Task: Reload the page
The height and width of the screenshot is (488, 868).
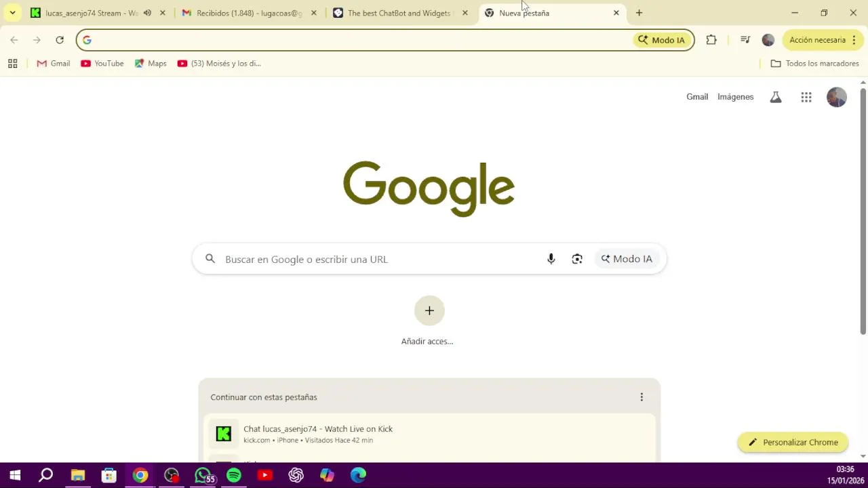Action: [x=60, y=40]
